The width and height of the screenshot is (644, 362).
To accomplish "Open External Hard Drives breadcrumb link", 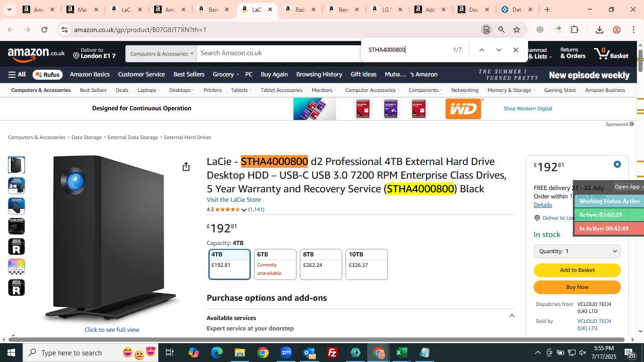I will point(188,138).
